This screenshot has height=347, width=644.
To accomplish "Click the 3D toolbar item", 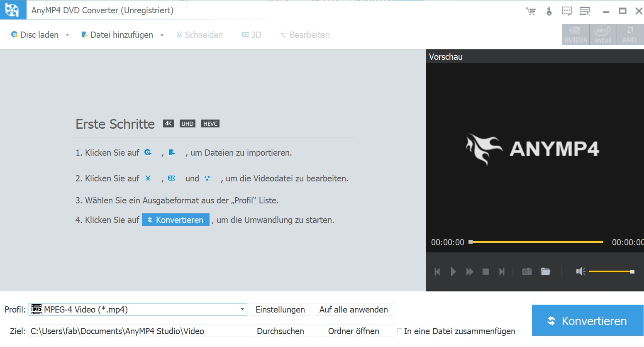I will pos(251,35).
